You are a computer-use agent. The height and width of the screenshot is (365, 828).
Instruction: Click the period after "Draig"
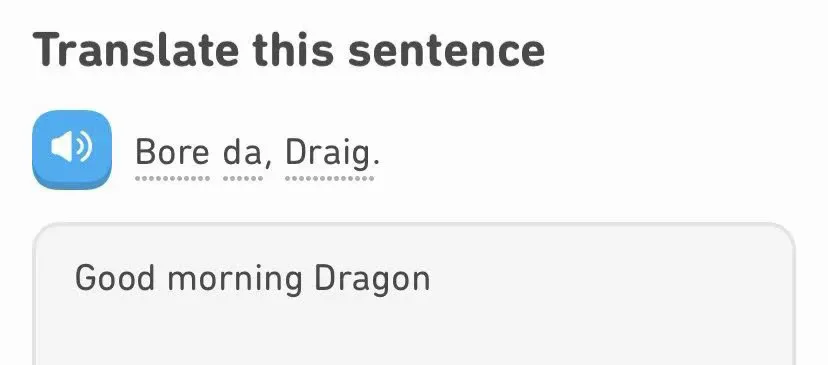(x=376, y=163)
